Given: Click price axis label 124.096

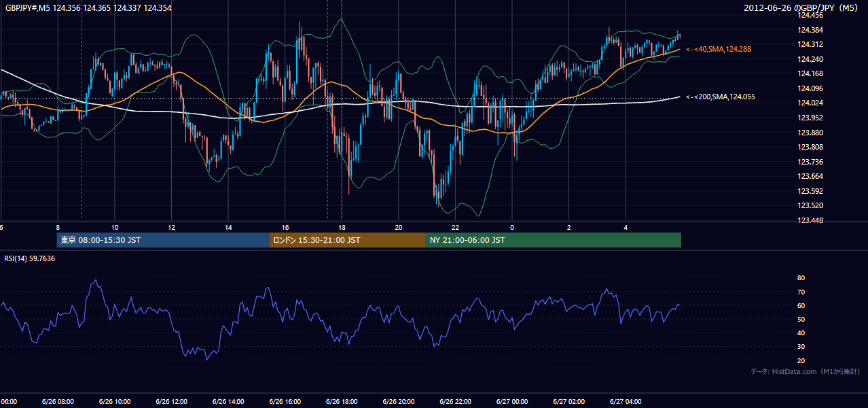Looking at the screenshot, I should (811, 88).
